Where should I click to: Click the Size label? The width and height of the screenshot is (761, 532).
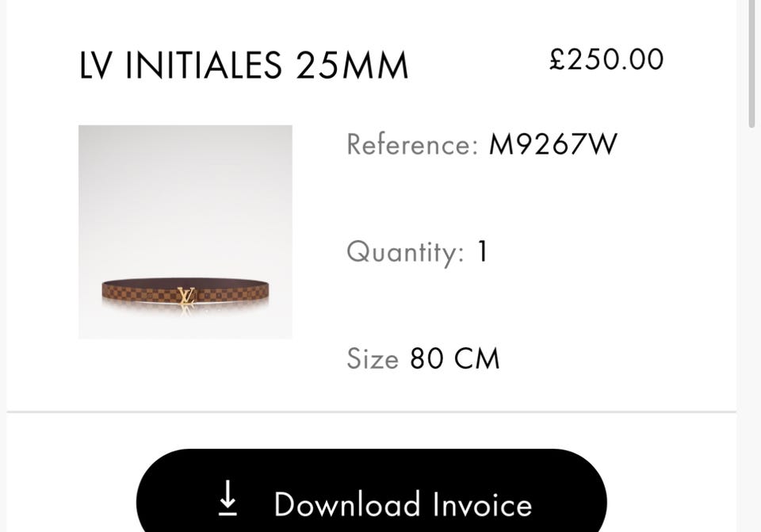[x=373, y=358]
